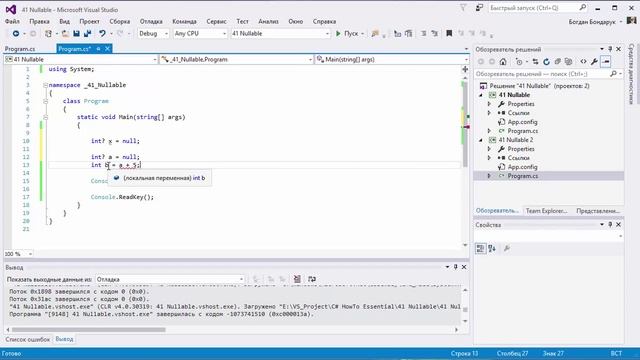Click Output panel horizontal scrollbar thumb
This screenshot has height=360, width=640.
pyautogui.click(x=89, y=330)
